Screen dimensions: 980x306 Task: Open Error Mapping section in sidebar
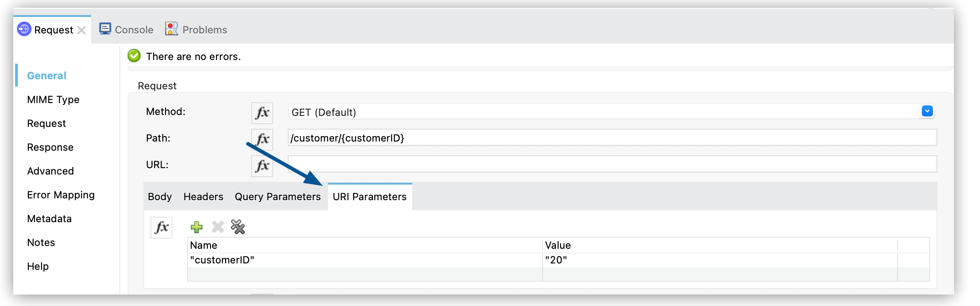pos(61,195)
